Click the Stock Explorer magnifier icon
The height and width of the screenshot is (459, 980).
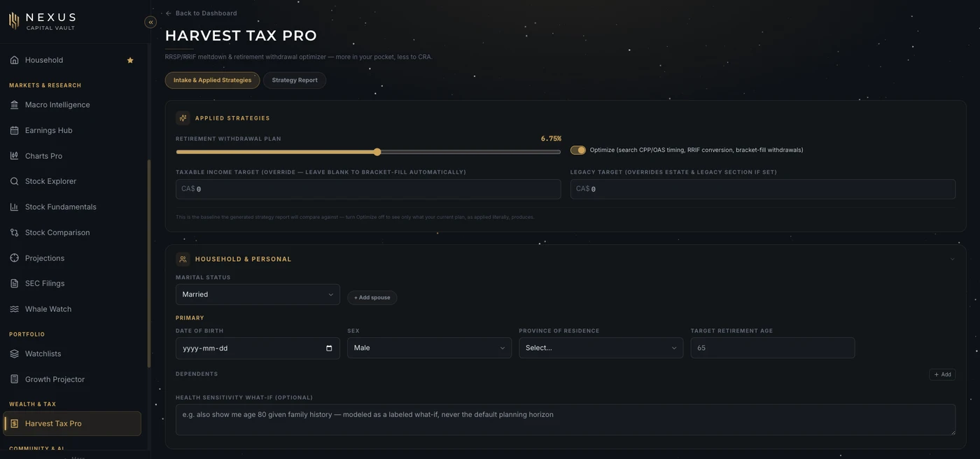coord(14,181)
